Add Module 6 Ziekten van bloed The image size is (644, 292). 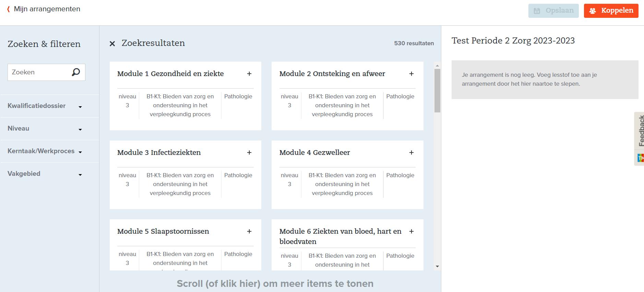point(411,231)
